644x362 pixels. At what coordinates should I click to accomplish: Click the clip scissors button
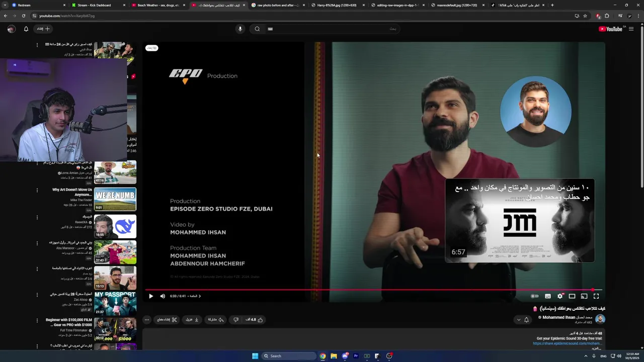(167, 320)
